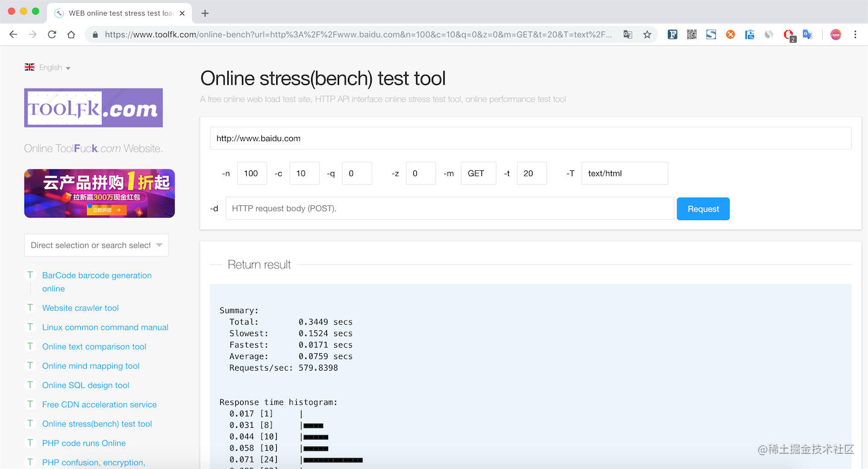Open the blue search-clipboard extension icon
This screenshot has height=469, width=868.
click(x=750, y=34)
